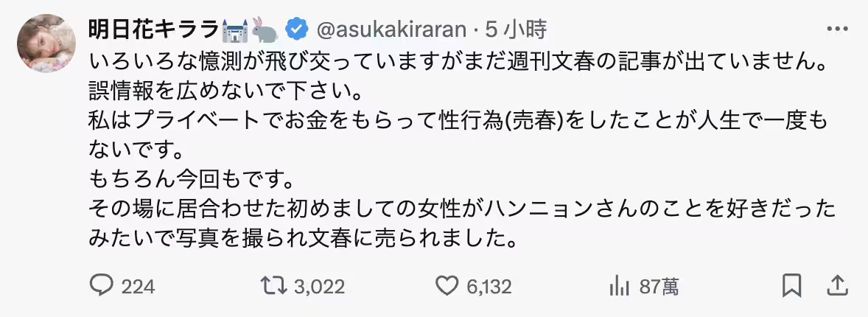Bookmark this tweet
This screenshot has height=317, width=868.
click(791, 286)
